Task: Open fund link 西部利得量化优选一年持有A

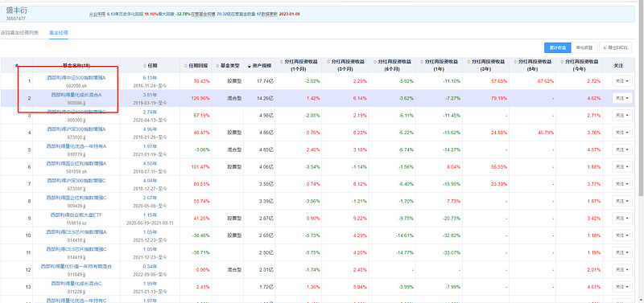Action: [76, 146]
